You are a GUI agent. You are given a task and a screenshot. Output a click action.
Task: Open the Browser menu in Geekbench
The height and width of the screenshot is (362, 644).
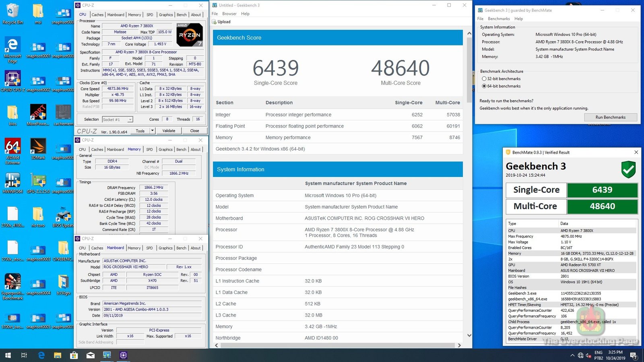[x=229, y=13]
